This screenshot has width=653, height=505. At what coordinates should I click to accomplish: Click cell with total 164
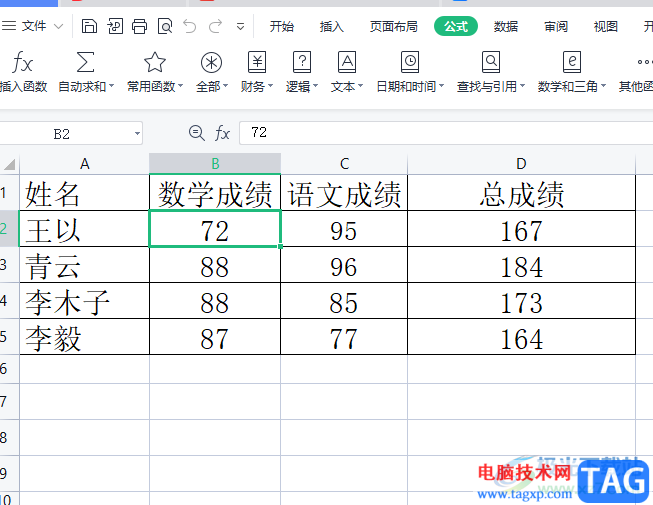[x=521, y=337]
